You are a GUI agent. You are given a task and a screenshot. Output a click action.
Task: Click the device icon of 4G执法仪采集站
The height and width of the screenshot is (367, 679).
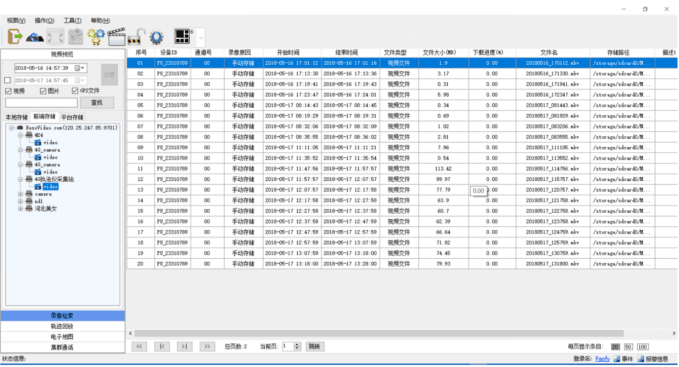29,179
